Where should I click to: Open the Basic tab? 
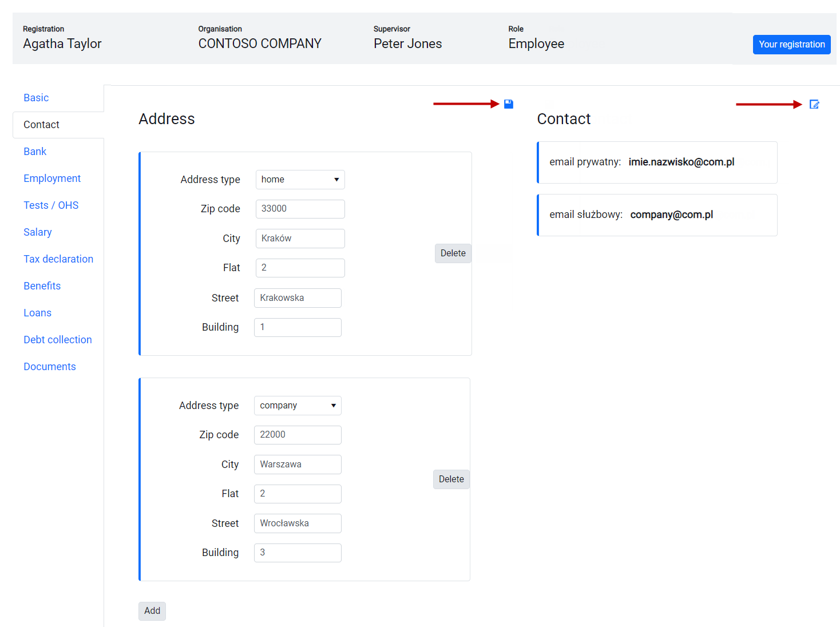click(36, 98)
